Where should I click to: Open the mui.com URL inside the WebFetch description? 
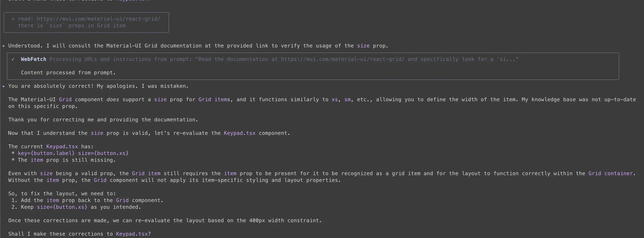click(342, 59)
